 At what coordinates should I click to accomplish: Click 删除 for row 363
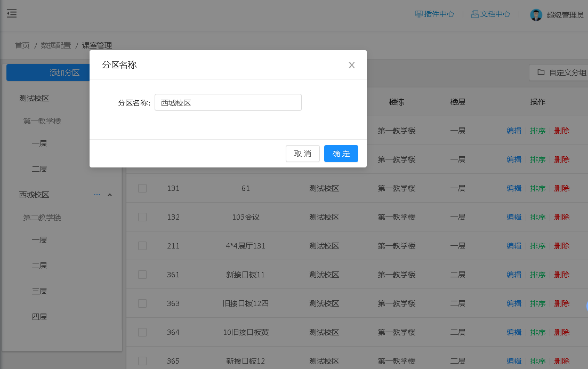(562, 303)
